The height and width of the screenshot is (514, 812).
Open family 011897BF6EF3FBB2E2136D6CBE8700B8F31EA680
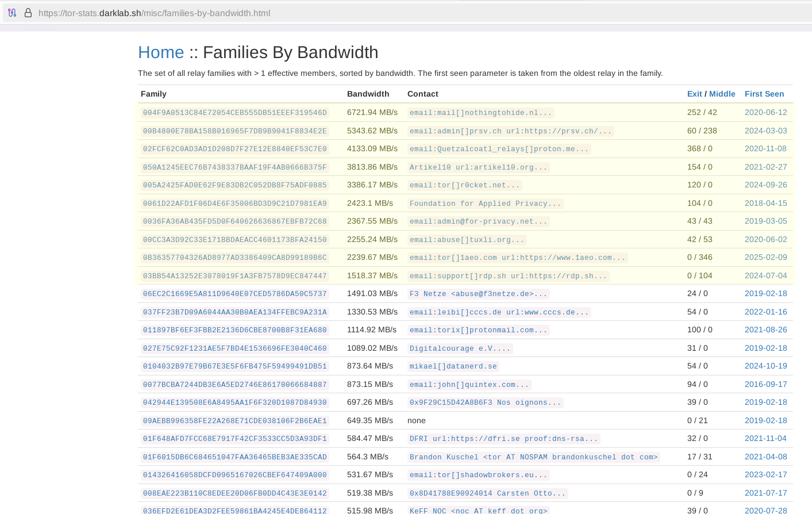pos(235,330)
